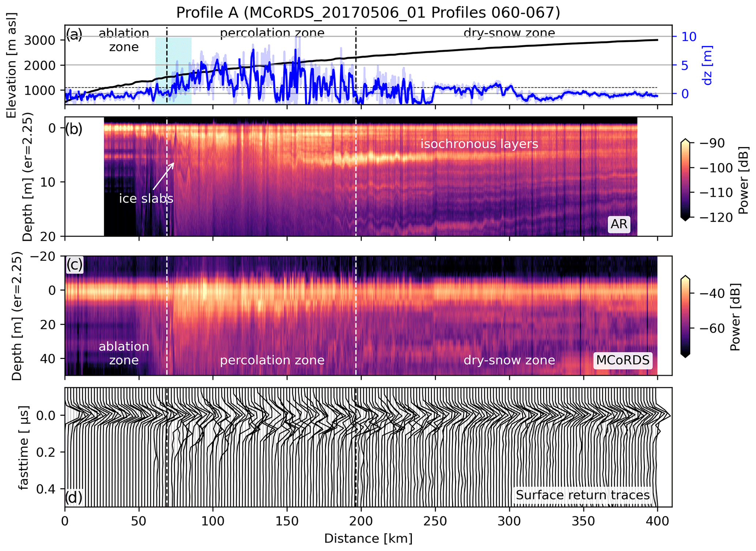Click the panel (d) letter label

(x=74, y=497)
